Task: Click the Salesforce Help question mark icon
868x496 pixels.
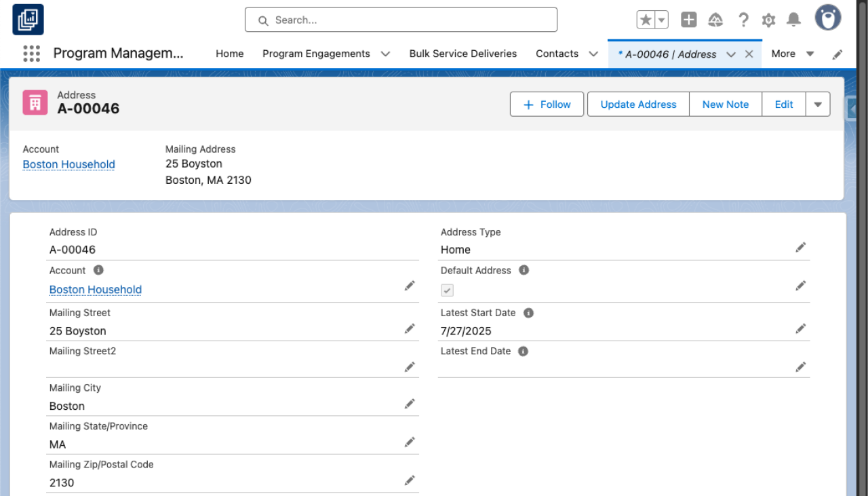Action: (743, 20)
